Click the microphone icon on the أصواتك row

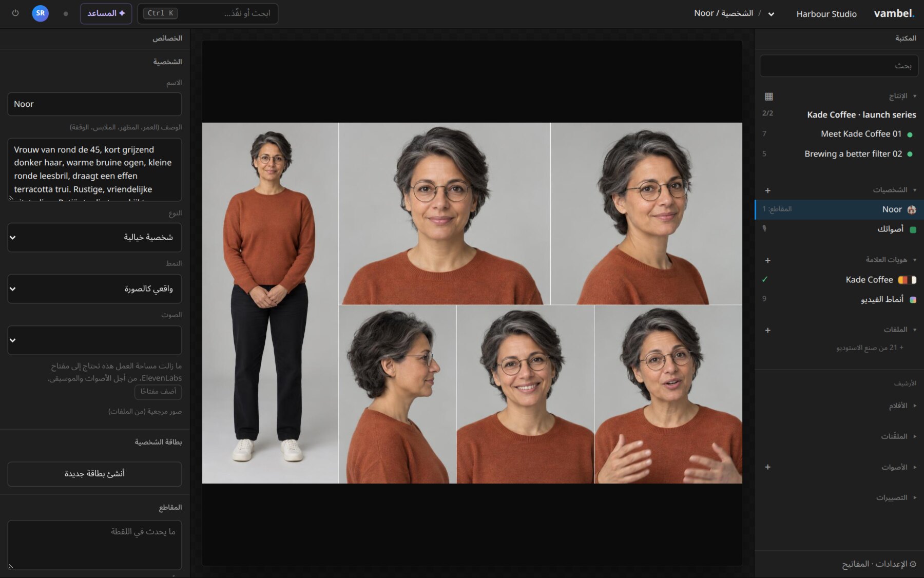tap(764, 229)
